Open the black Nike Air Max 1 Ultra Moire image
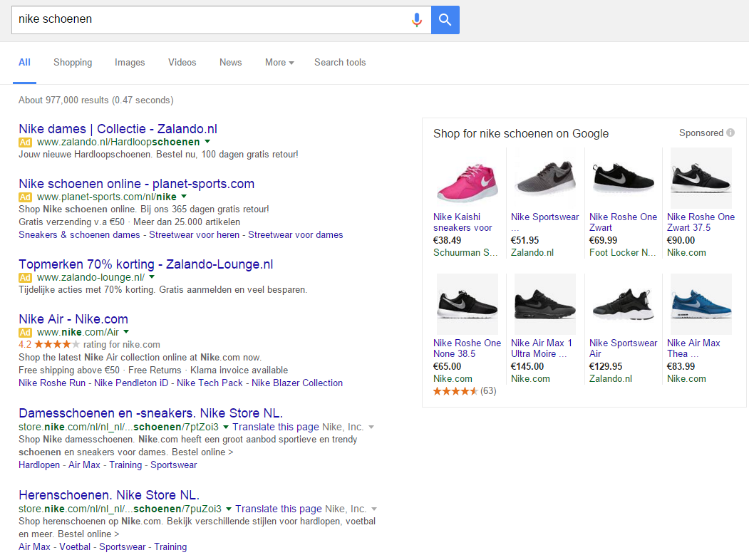This screenshot has height=560, width=749. 544,305
